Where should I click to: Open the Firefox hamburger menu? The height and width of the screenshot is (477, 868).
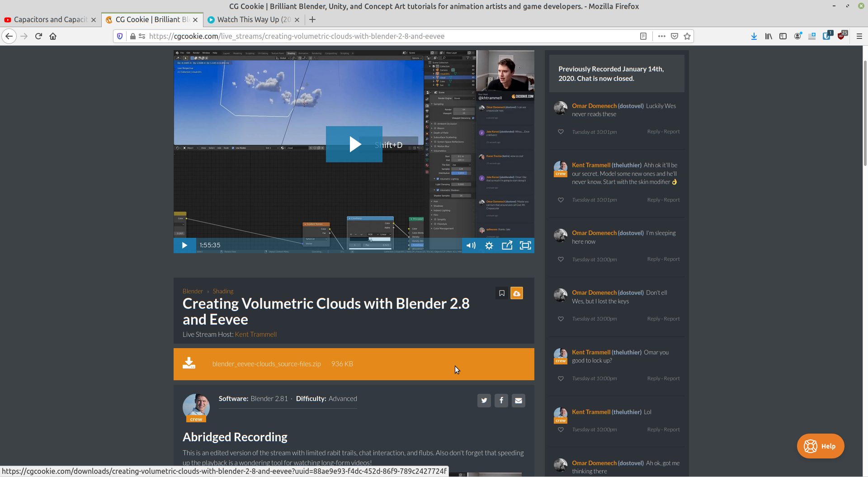tap(859, 36)
